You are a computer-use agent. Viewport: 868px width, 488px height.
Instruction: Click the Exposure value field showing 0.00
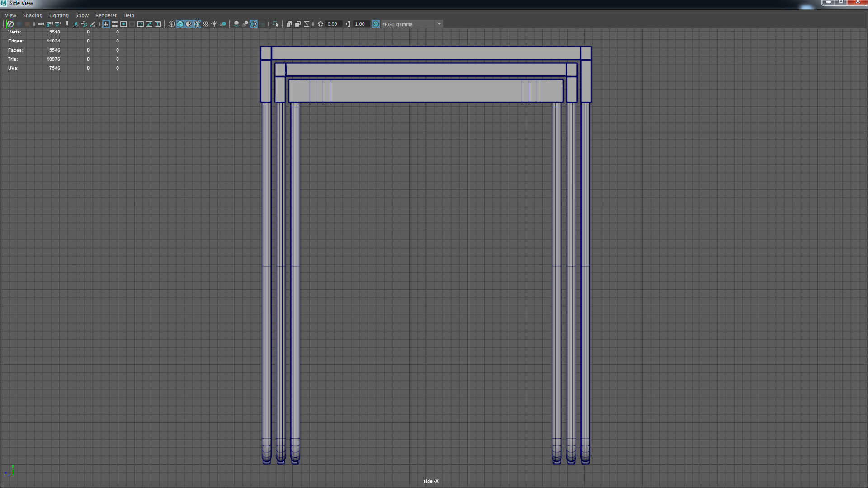click(333, 24)
